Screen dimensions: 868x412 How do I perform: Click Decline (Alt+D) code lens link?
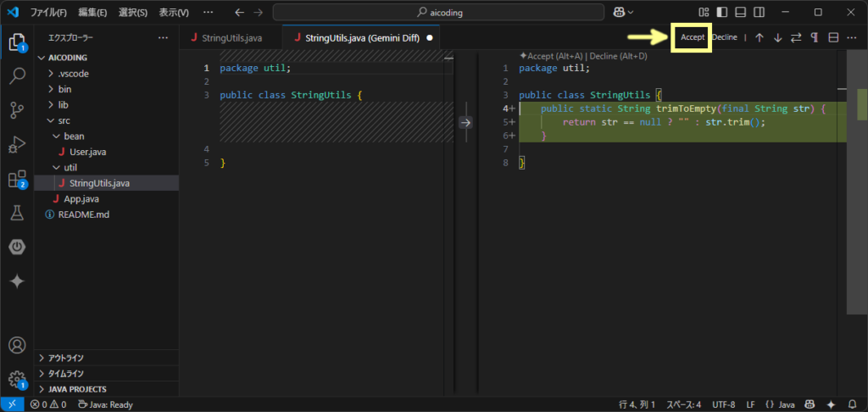618,56
